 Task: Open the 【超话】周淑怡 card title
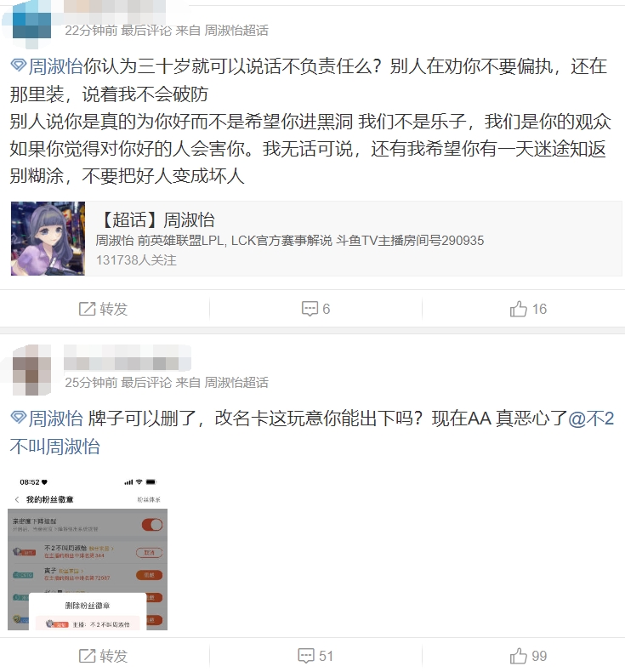click(x=155, y=219)
